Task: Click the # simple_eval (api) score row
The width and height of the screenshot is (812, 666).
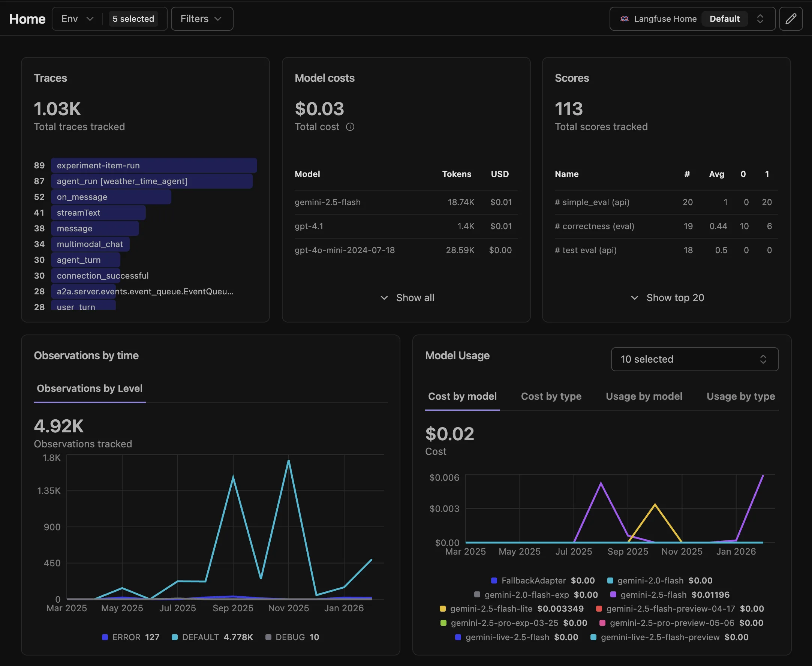Action: 666,202
